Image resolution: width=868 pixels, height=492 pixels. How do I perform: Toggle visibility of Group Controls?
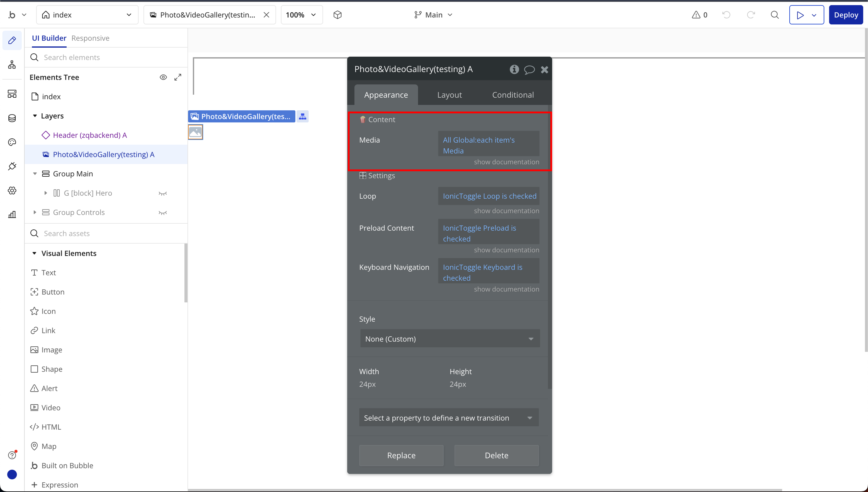[x=163, y=213]
